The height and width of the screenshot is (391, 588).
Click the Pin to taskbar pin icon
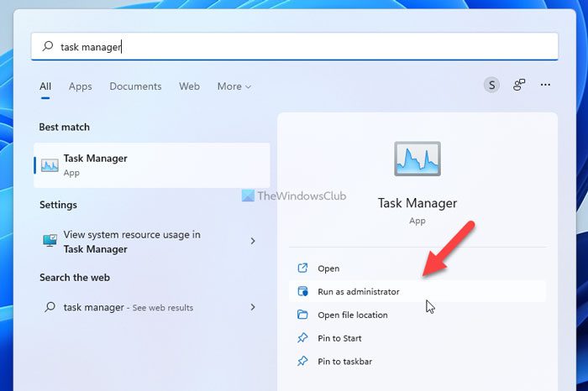click(x=302, y=361)
